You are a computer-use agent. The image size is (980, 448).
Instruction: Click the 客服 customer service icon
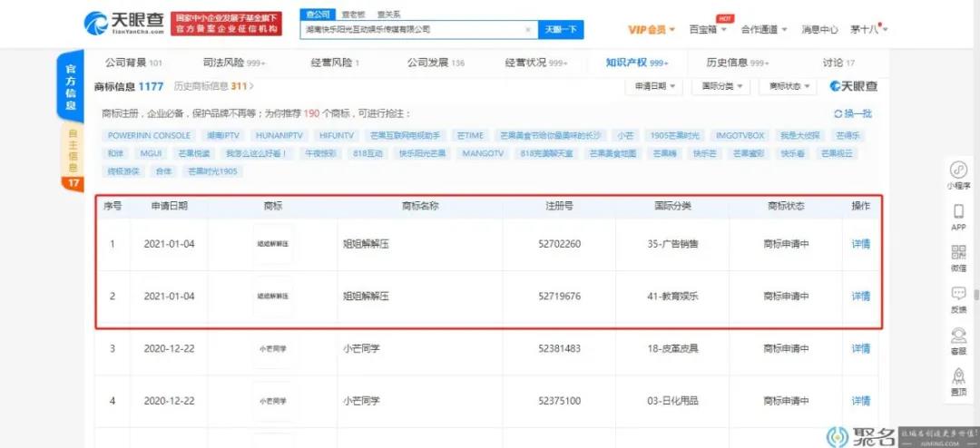pyautogui.click(x=958, y=334)
